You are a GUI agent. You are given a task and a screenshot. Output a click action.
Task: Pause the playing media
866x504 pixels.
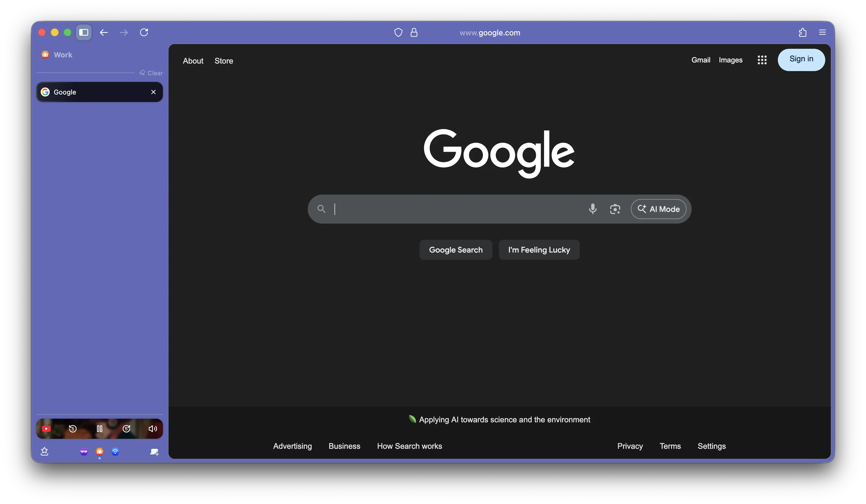[99, 428]
